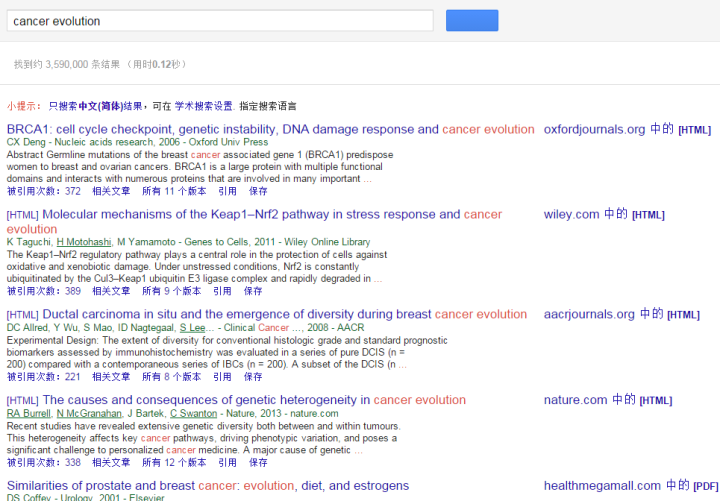Image resolution: width=720 pixels, height=501 pixels.
Task: Open author N McGranahan profile
Action: (x=89, y=414)
